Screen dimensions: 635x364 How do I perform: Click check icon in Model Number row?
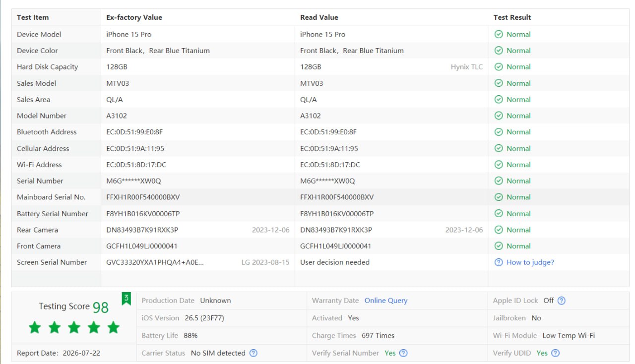click(499, 116)
